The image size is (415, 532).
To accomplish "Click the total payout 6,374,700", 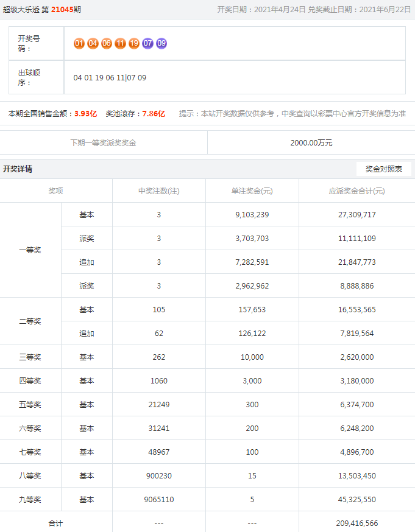I will click(x=357, y=405).
